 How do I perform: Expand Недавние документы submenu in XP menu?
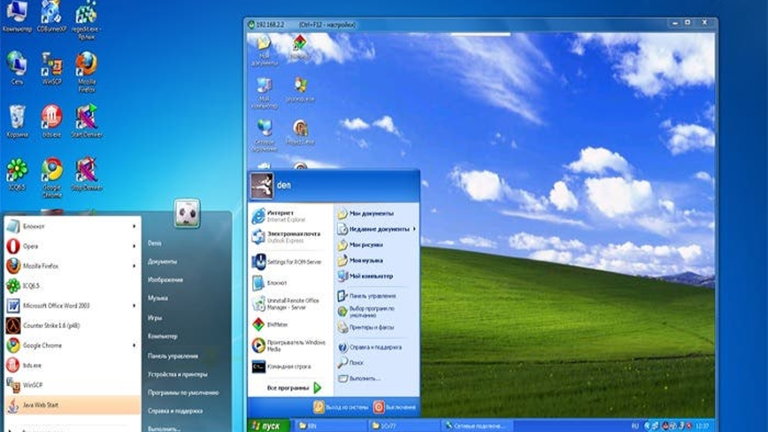376,229
